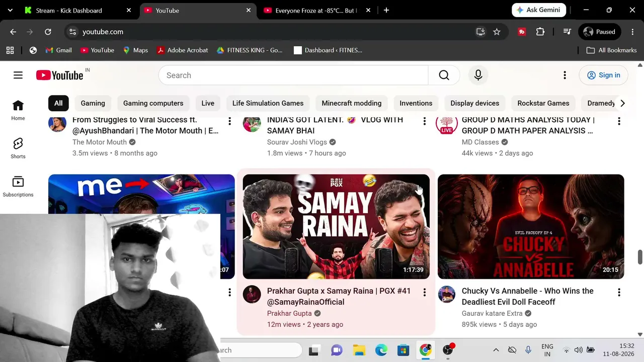Click the Ask Gemini button
644x362 pixels.
(x=539, y=10)
